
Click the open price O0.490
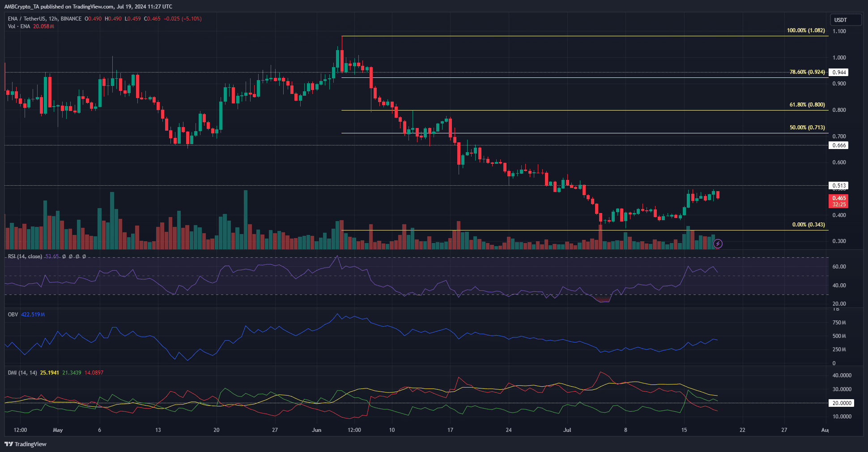93,19
